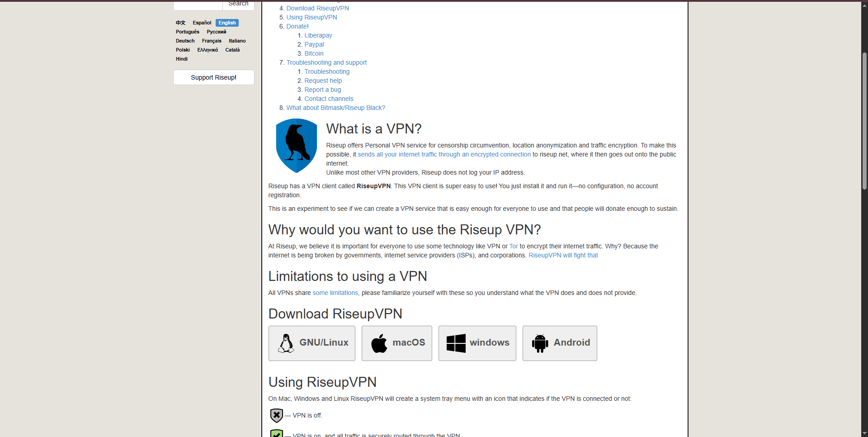Select the highlighted English language

[x=227, y=23]
